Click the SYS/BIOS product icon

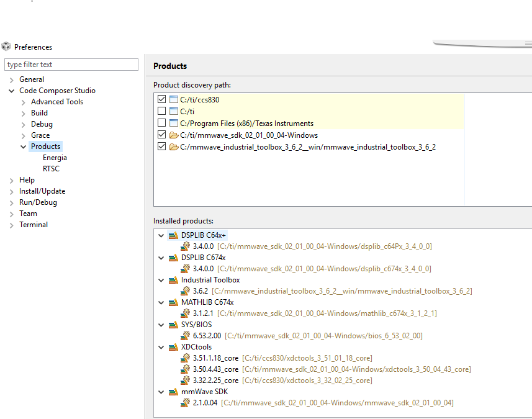173,325
